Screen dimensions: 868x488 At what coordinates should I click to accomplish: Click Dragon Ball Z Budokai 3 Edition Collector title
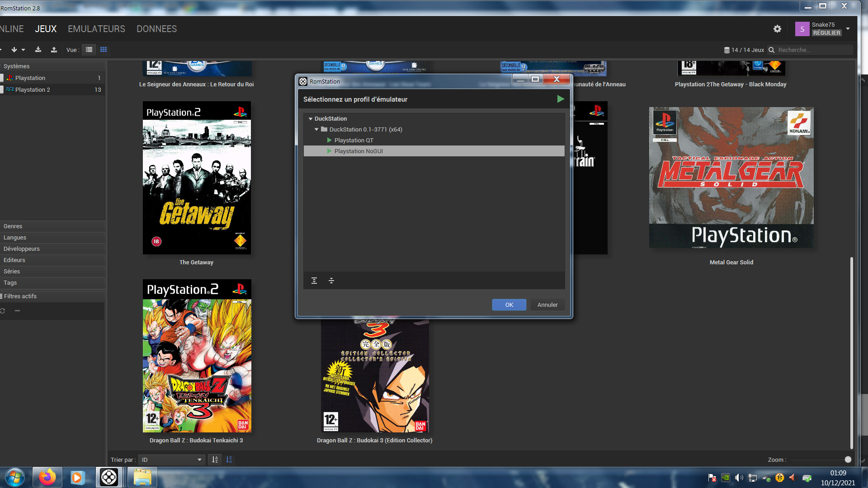click(x=374, y=440)
